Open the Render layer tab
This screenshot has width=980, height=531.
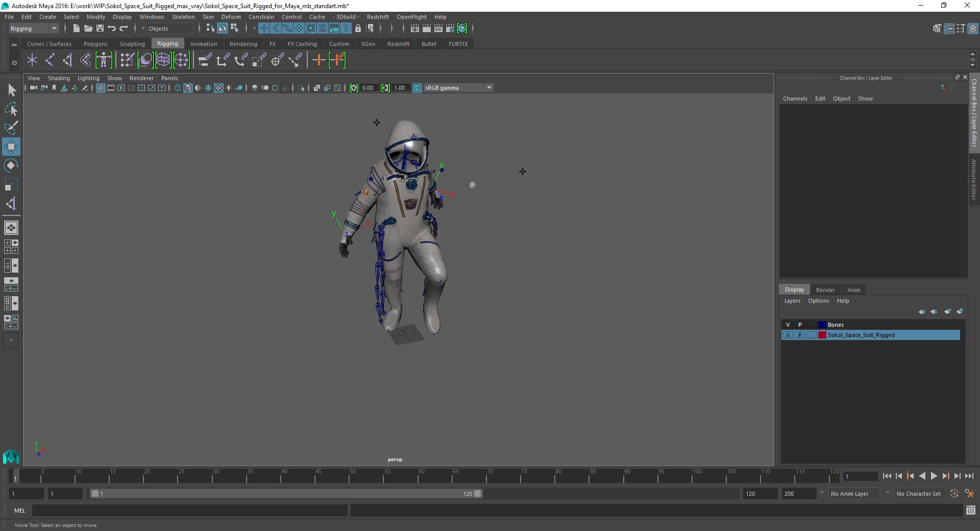pos(825,290)
